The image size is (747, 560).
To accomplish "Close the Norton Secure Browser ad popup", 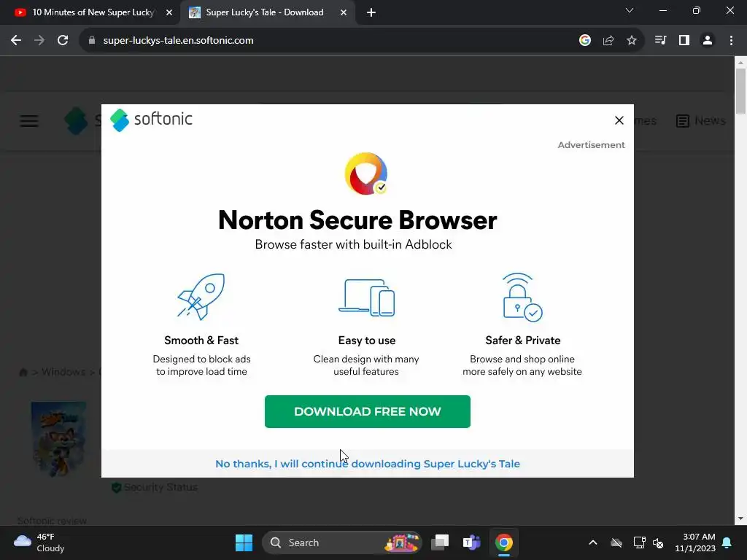I will pos(619,120).
